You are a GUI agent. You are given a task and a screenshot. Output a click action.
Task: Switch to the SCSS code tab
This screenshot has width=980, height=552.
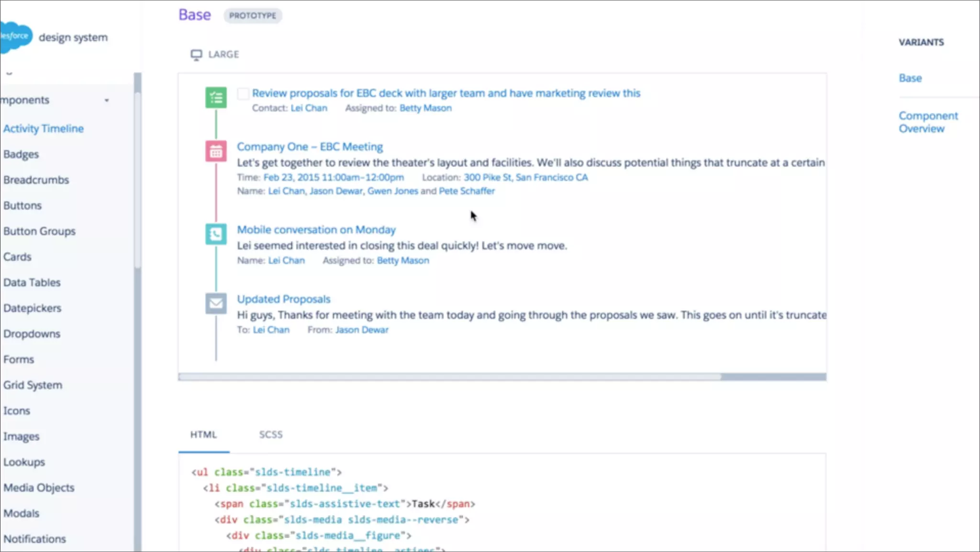pyautogui.click(x=271, y=435)
